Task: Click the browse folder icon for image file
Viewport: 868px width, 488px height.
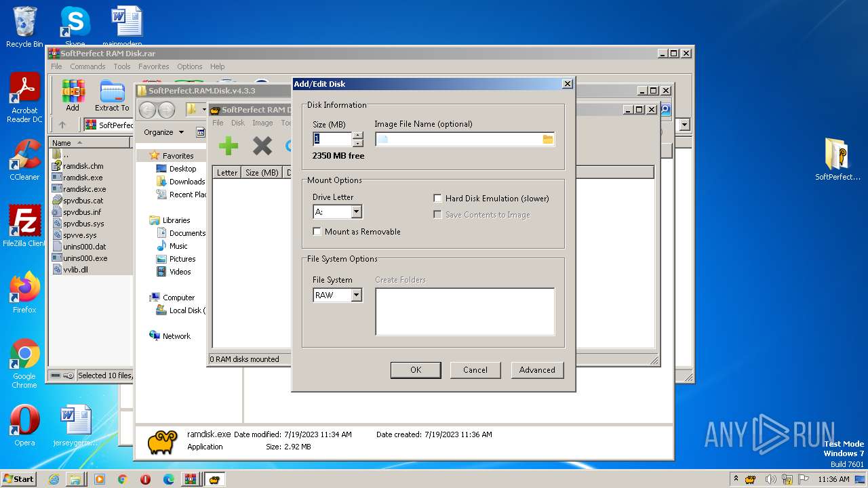Action: 548,139
